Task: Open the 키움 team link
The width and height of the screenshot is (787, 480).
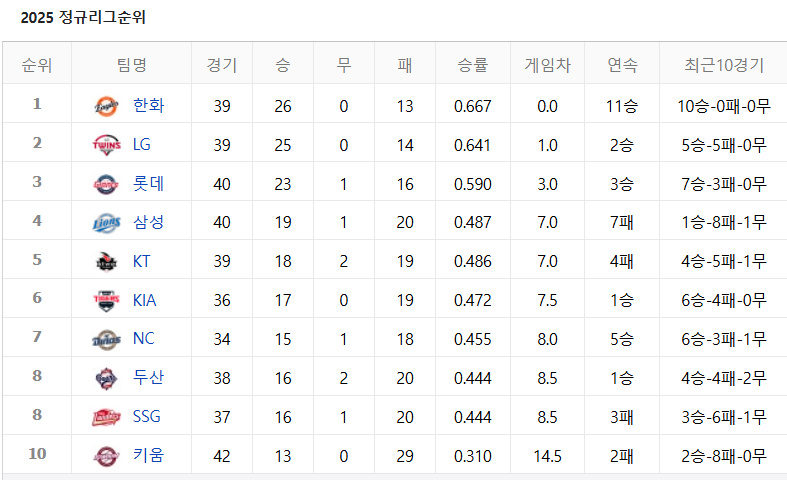Action: (148, 456)
